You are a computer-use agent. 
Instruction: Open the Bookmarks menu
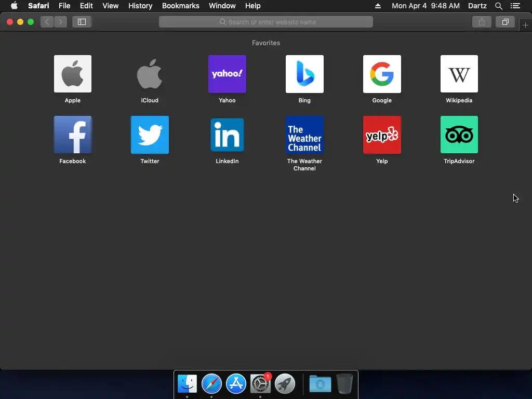click(x=180, y=6)
